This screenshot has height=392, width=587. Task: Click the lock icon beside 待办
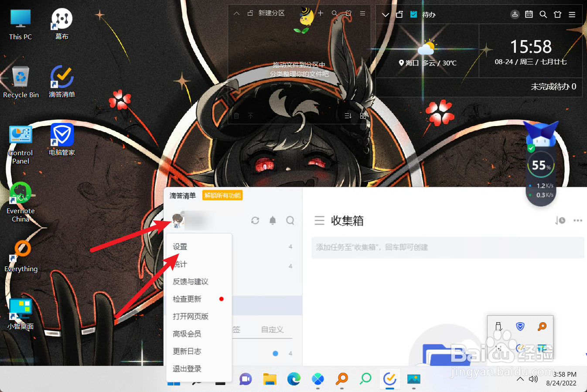399,14
